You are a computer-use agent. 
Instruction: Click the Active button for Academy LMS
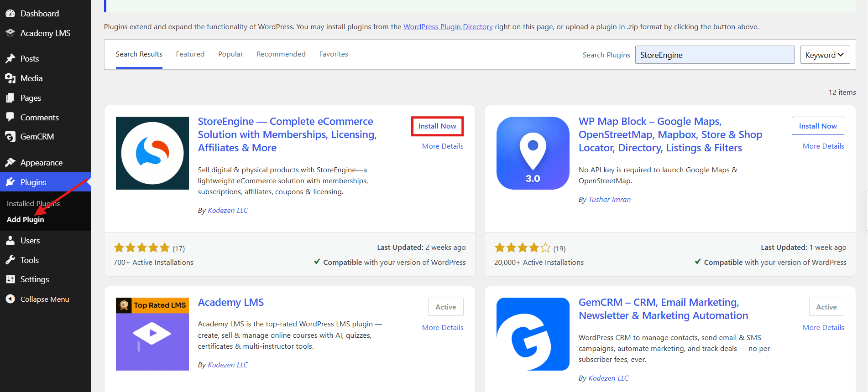(x=446, y=307)
